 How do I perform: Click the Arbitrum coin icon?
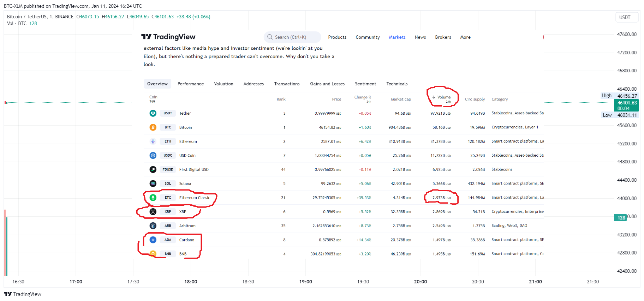click(x=153, y=226)
